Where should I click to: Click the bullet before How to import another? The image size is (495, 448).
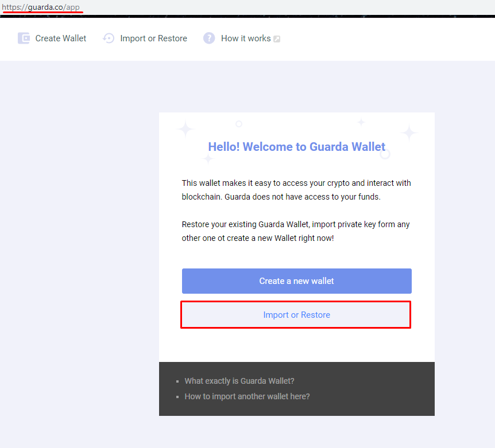[177, 397]
